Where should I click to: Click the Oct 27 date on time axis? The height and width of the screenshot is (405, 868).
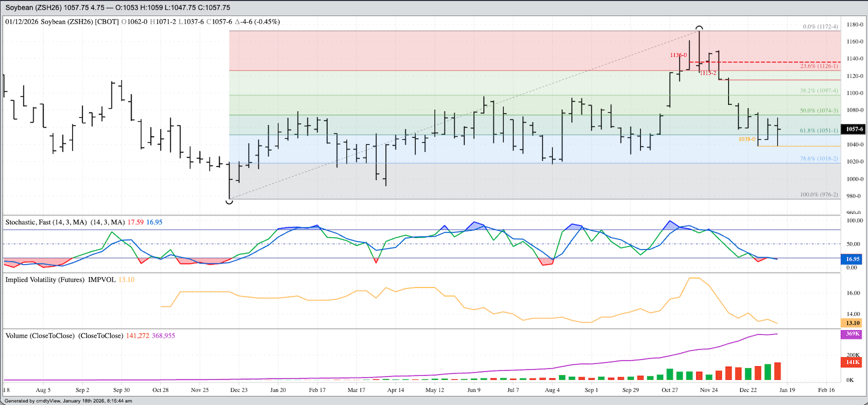(670, 390)
